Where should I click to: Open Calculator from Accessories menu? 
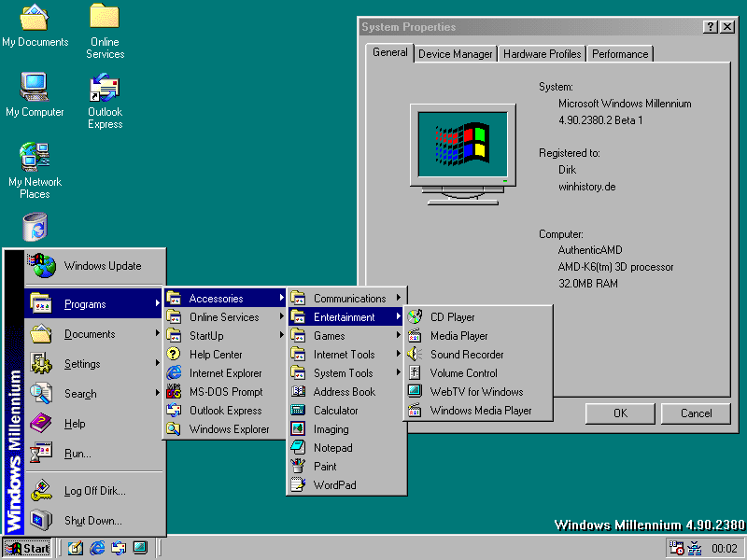[x=346, y=410]
